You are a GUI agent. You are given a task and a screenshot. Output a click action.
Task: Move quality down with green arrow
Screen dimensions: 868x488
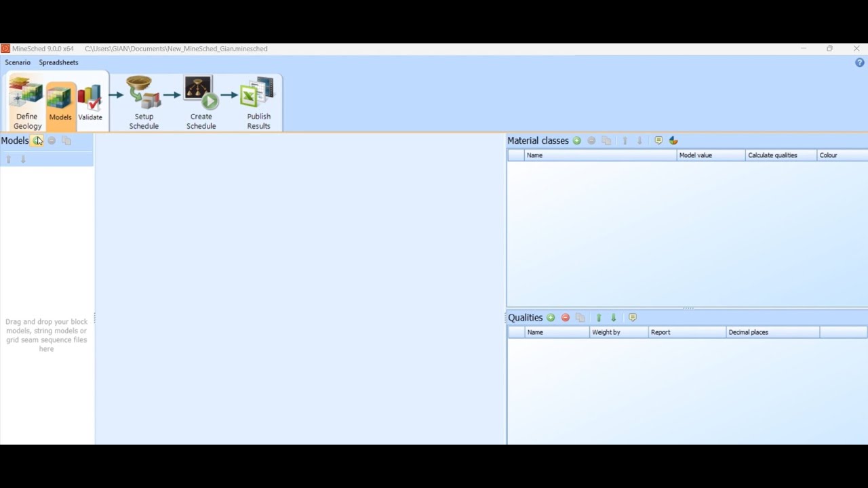(614, 317)
